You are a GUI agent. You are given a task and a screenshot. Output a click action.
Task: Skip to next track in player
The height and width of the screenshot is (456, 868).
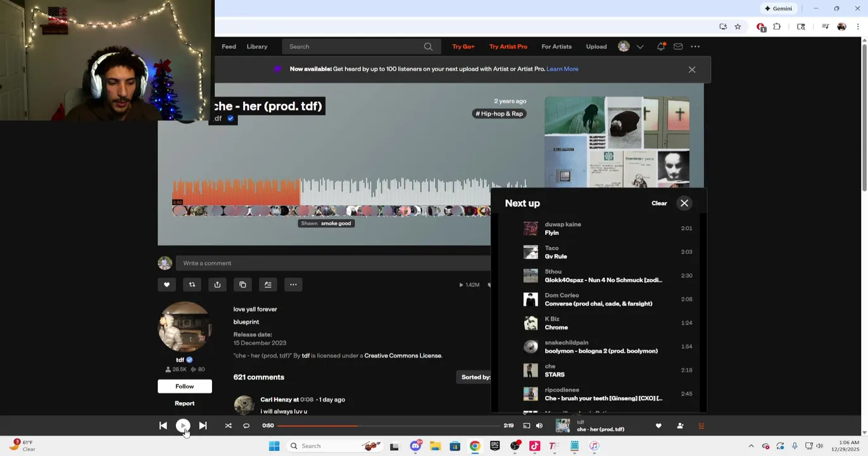click(x=203, y=426)
